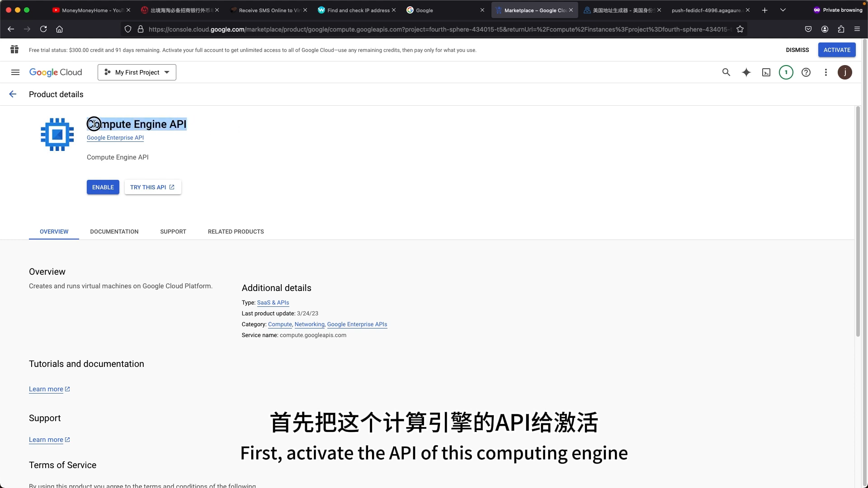Click the free trial gift icon
The width and height of the screenshot is (868, 488).
click(x=14, y=50)
